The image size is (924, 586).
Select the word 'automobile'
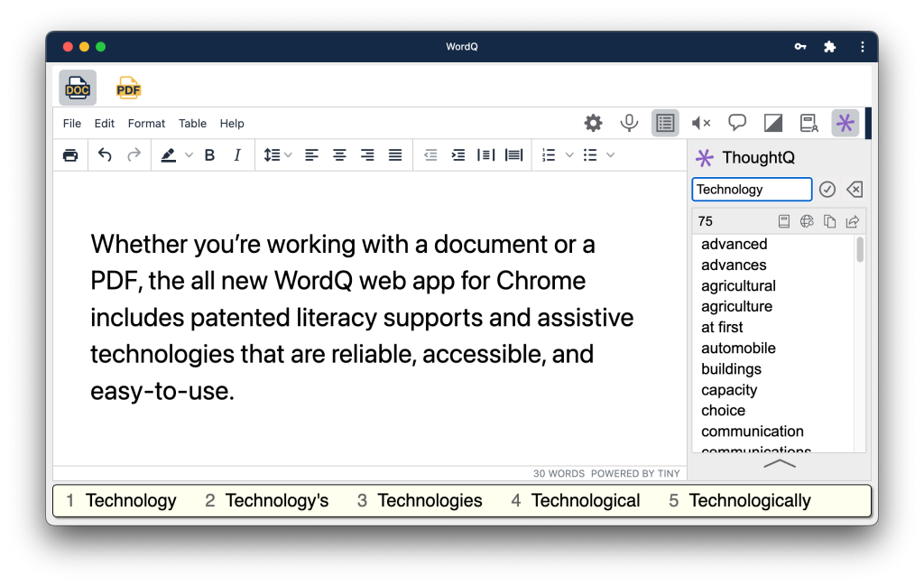coord(738,348)
